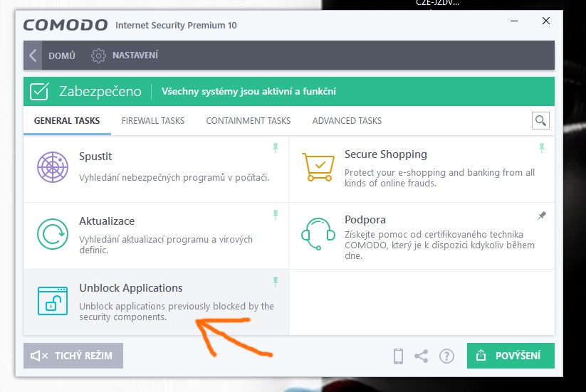Switch to Containment Tasks tab
The image size is (586, 392).
tap(248, 120)
